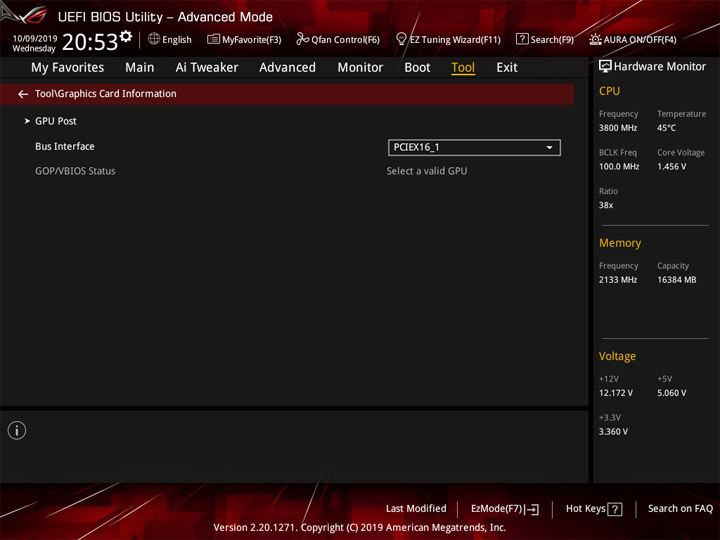Launch EZ Tuning Wizard lightbulb icon
This screenshot has height=540, width=720.
tap(401, 39)
